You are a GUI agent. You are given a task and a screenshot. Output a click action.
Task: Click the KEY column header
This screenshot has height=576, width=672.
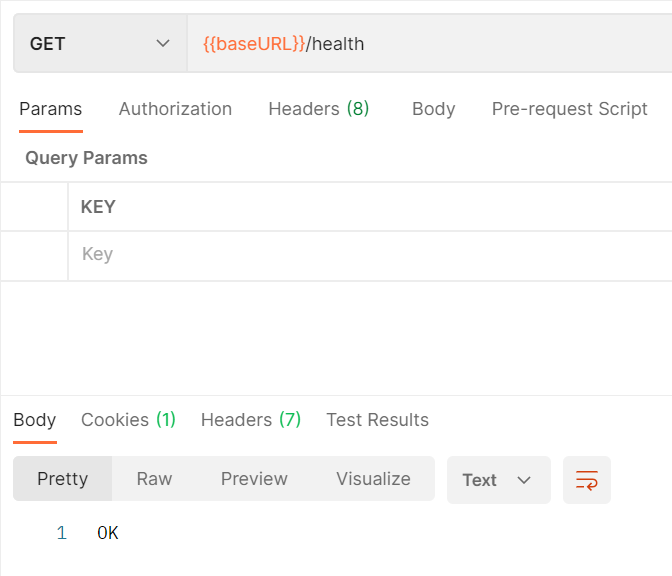[98, 207]
